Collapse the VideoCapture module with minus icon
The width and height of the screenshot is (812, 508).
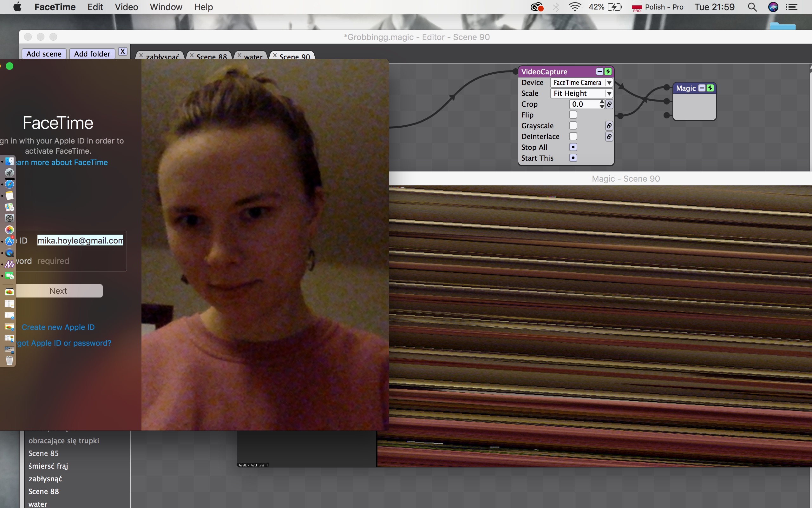[x=599, y=71]
